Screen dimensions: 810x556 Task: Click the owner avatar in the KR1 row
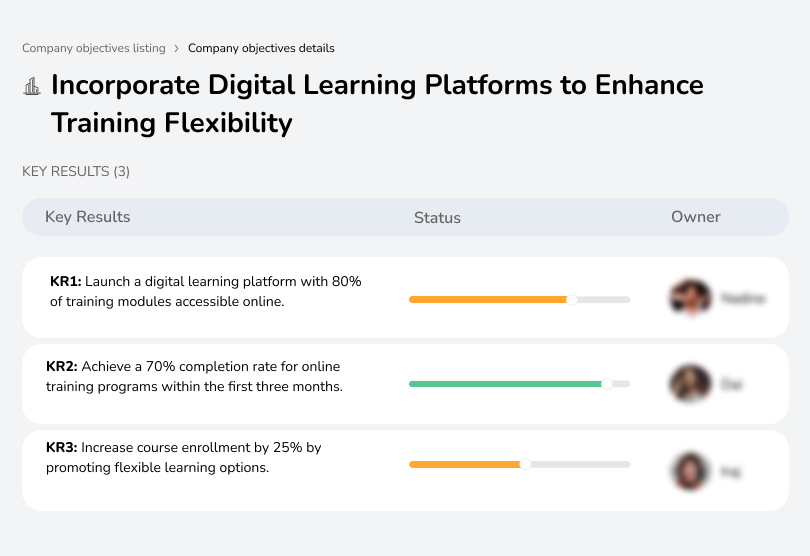click(690, 298)
